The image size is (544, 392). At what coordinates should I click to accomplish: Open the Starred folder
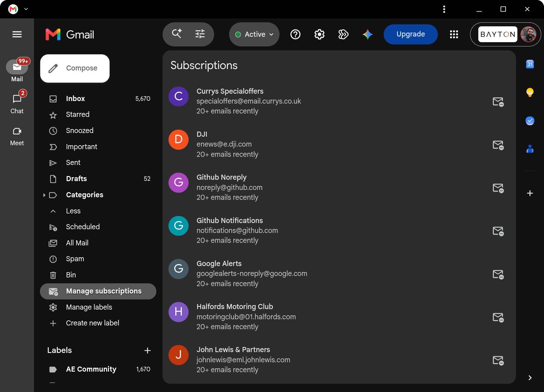(x=98, y=114)
